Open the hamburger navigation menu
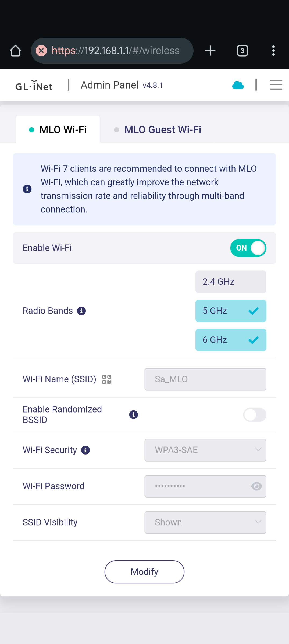Screen dimensions: 289x644 coord(276,85)
